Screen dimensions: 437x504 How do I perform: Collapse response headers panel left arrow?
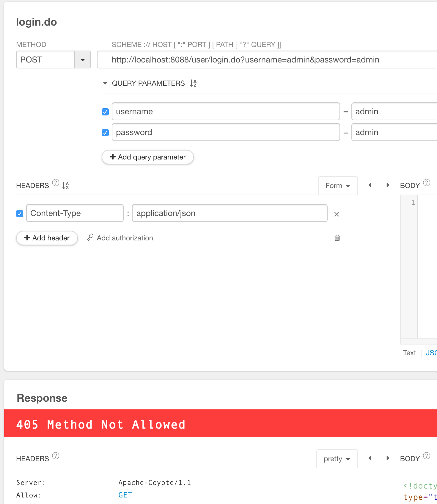370,458
